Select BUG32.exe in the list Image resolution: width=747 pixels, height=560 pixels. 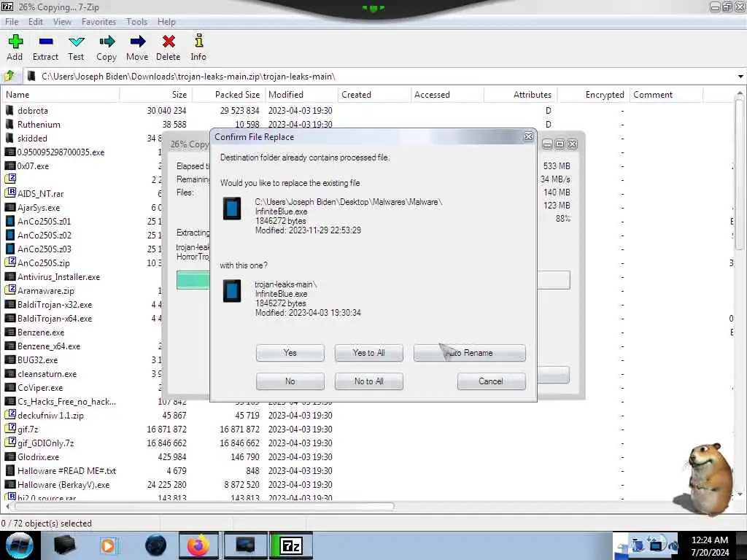38,360
